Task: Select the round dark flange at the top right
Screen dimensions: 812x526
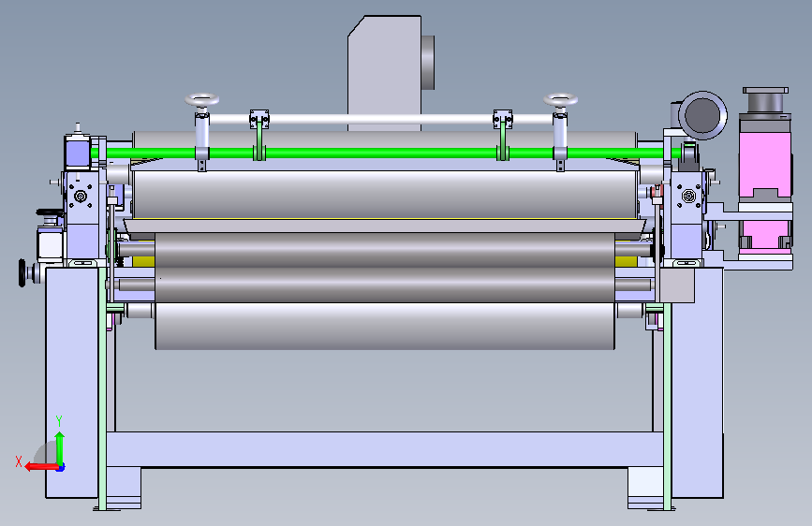Action: [702, 115]
